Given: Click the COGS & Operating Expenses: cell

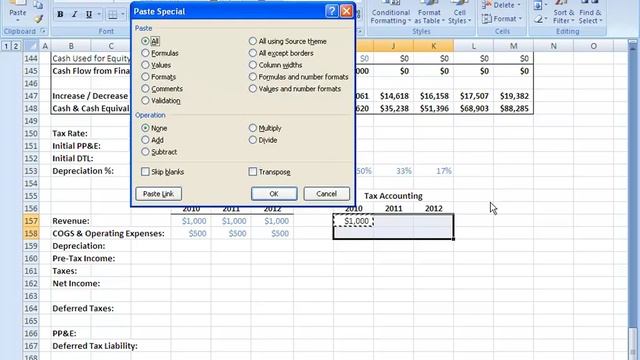Looking at the screenshot, I should [x=108, y=233].
